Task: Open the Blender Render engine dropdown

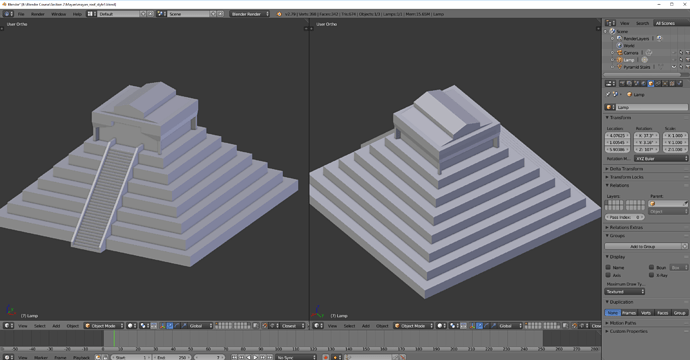Action: pos(250,14)
